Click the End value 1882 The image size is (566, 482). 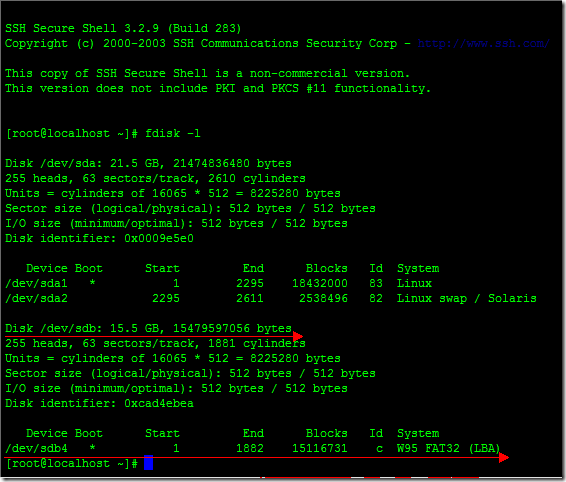[250, 448]
